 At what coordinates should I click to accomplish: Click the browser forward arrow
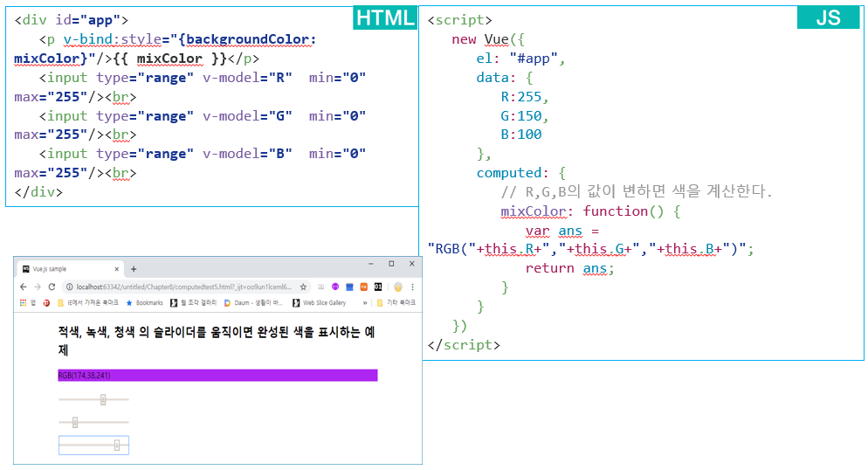(x=37, y=287)
